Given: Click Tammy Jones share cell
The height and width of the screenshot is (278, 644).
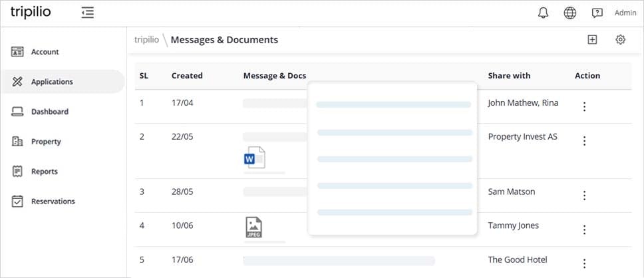Looking at the screenshot, I should click(514, 225).
